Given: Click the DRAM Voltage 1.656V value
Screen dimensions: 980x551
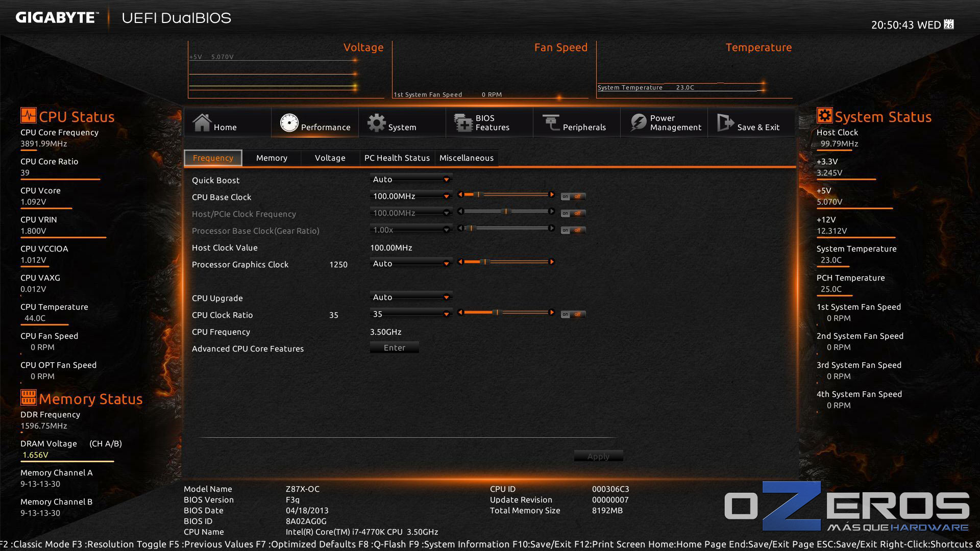Looking at the screenshot, I should [35, 455].
